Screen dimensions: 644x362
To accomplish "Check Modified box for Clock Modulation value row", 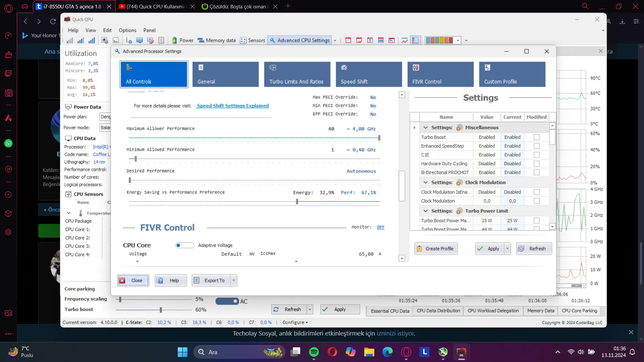I will pos(537,201).
